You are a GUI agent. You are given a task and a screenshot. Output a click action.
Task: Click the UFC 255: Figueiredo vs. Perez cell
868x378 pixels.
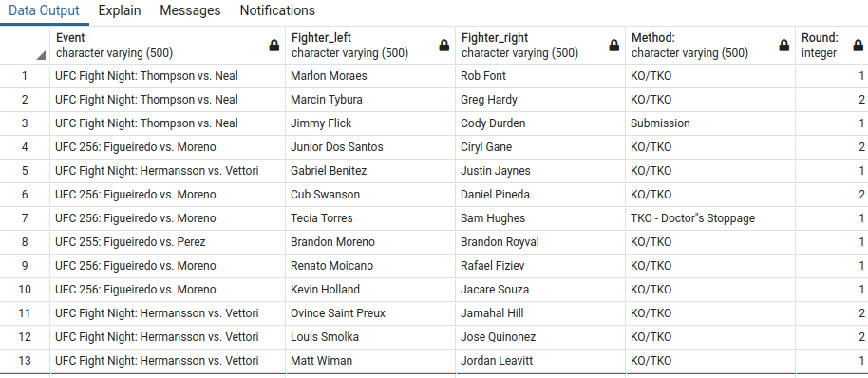(168, 242)
